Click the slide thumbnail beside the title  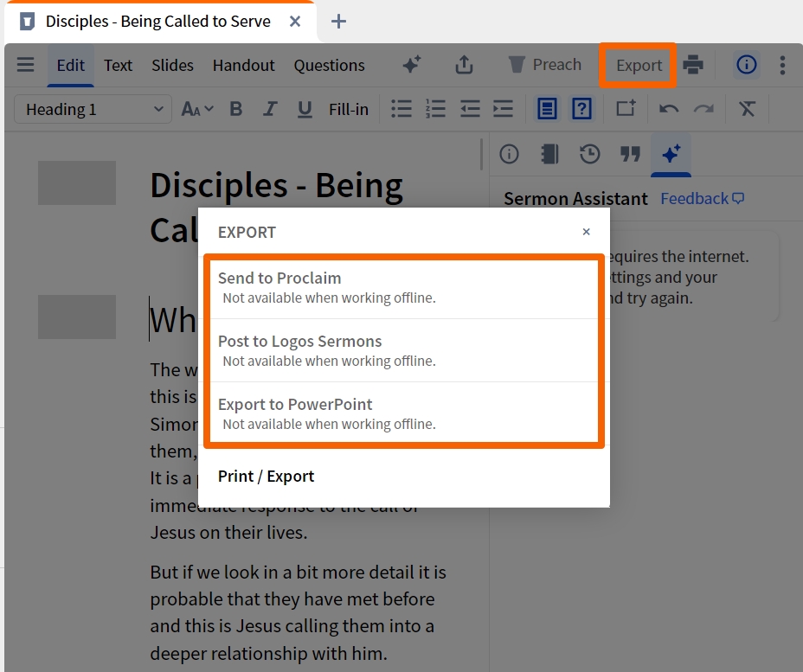point(77,182)
